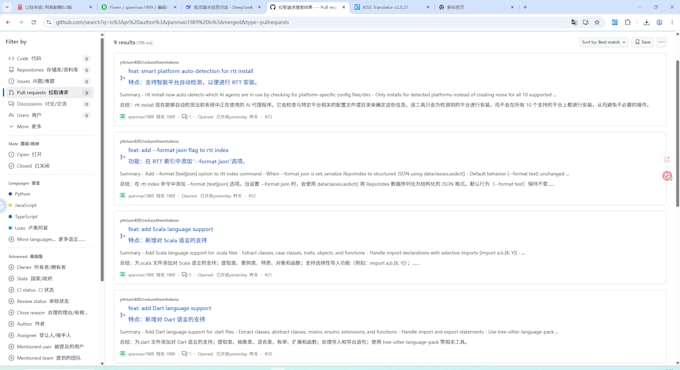Open PR 'feat: add Scala language support'
Image resolution: width=680 pixels, height=370 pixels.
170,229
